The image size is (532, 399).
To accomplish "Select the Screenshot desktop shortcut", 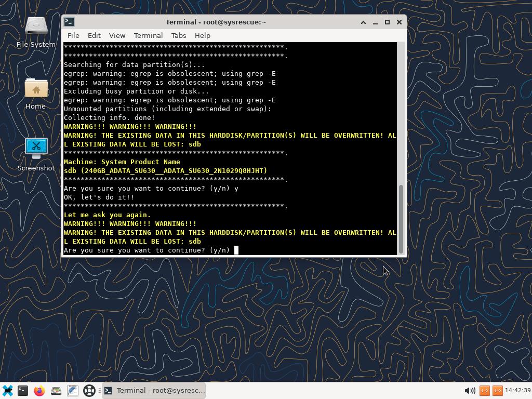I will pos(36,153).
